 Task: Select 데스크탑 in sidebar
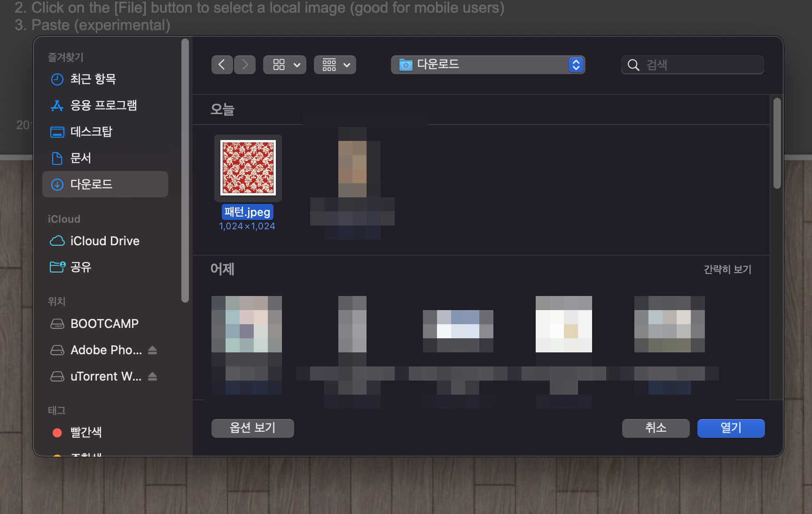click(105, 132)
